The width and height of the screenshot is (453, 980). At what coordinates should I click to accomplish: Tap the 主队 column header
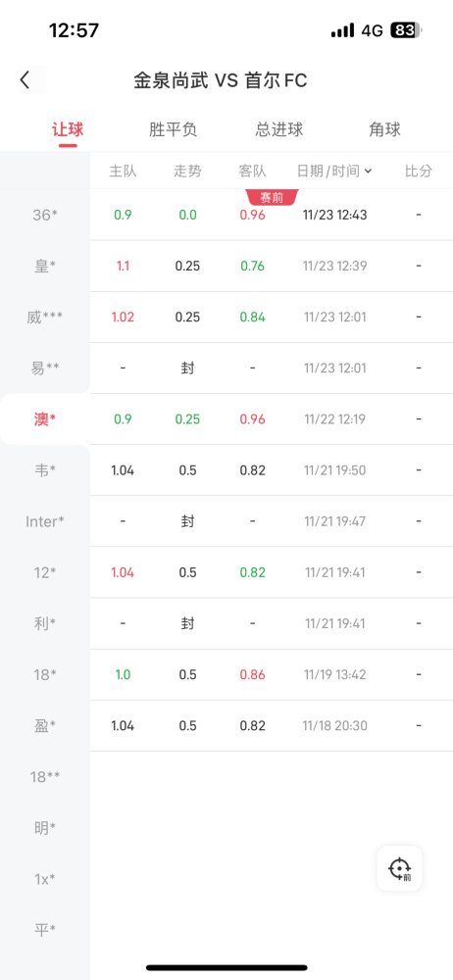point(123,171)
